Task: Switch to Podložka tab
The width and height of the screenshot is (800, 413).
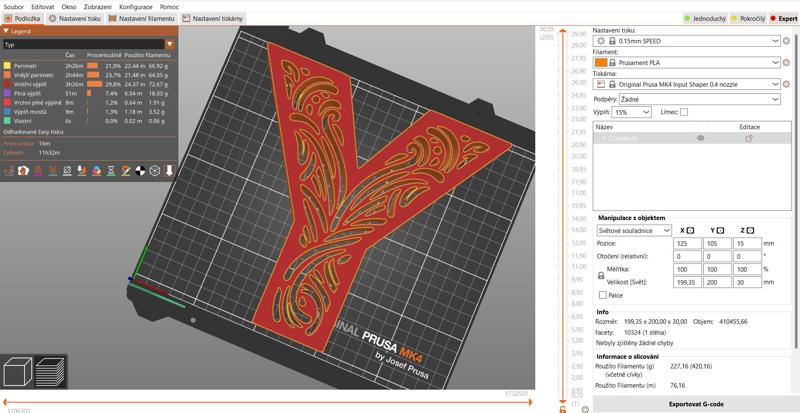Action: [x=22, y=18]
